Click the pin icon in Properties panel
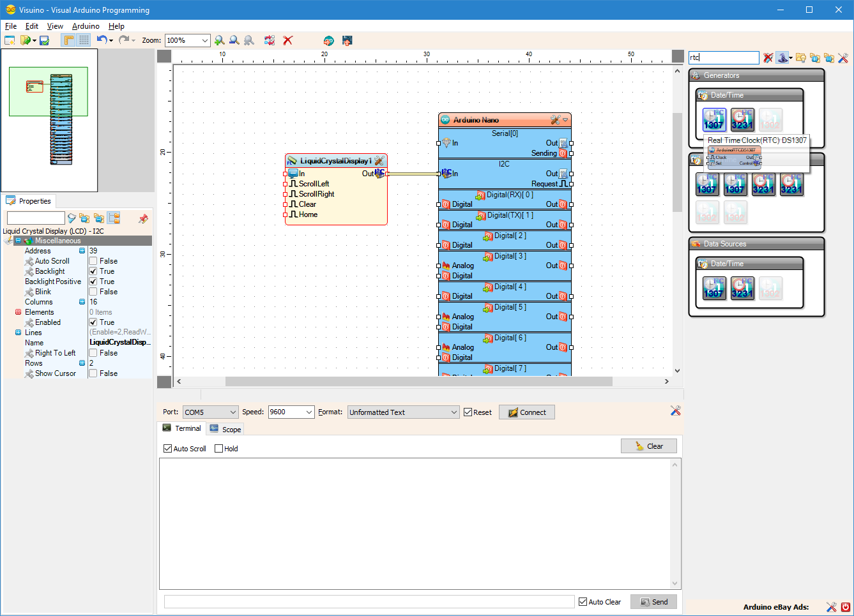This screenshot has width=854, height=616. [143, 218]
